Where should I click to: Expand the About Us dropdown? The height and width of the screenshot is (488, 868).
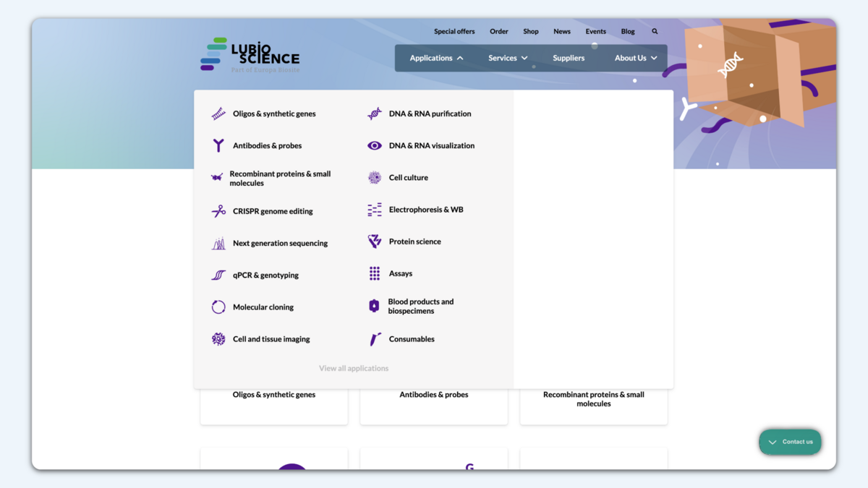pos(635,58)
